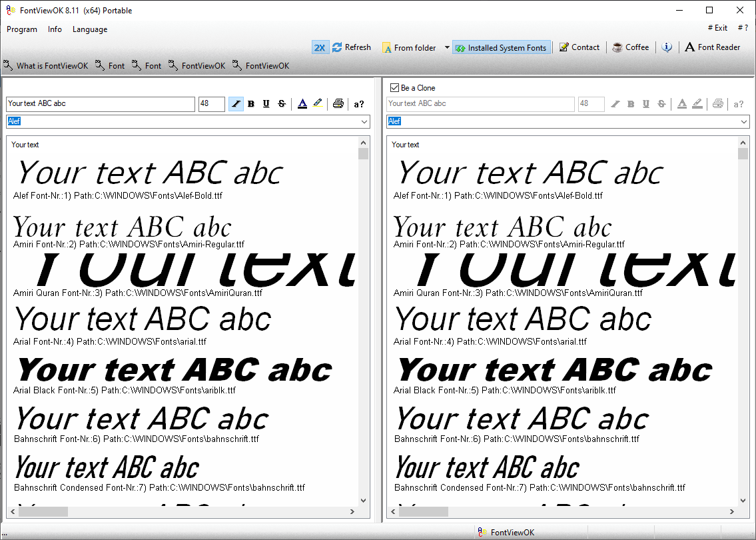The height and width of the screenshot is (540, 756).
Task: Open What is FontViewOK link
Action: tap(46, 65)
